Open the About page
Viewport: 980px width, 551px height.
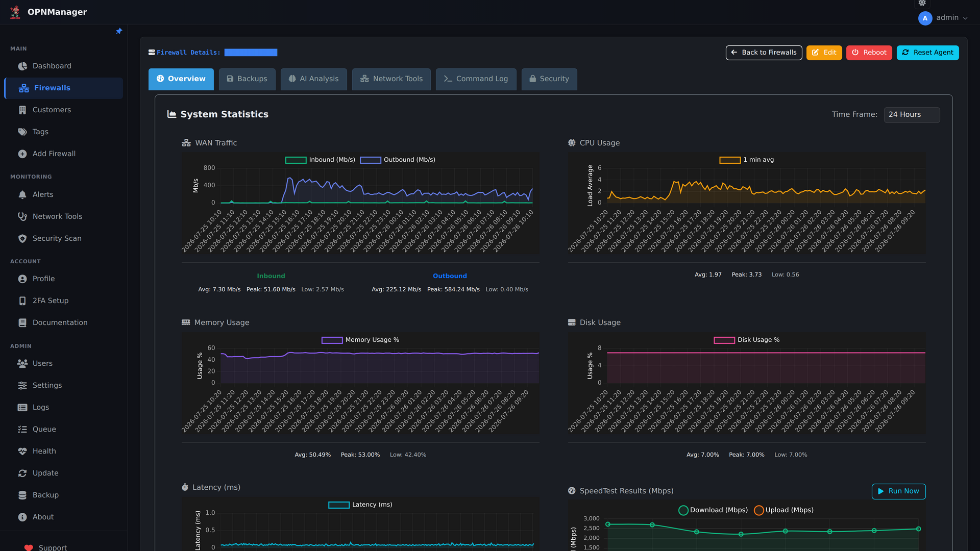click(x=63, y=517)
